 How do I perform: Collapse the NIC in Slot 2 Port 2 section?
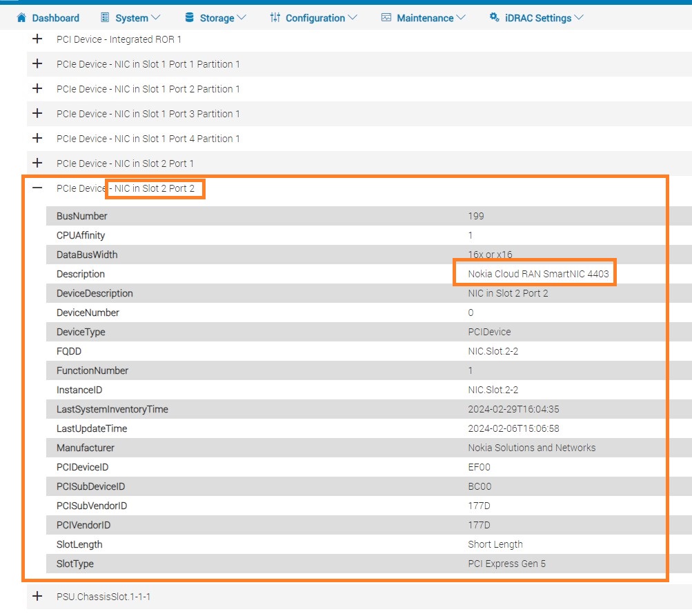37,188
